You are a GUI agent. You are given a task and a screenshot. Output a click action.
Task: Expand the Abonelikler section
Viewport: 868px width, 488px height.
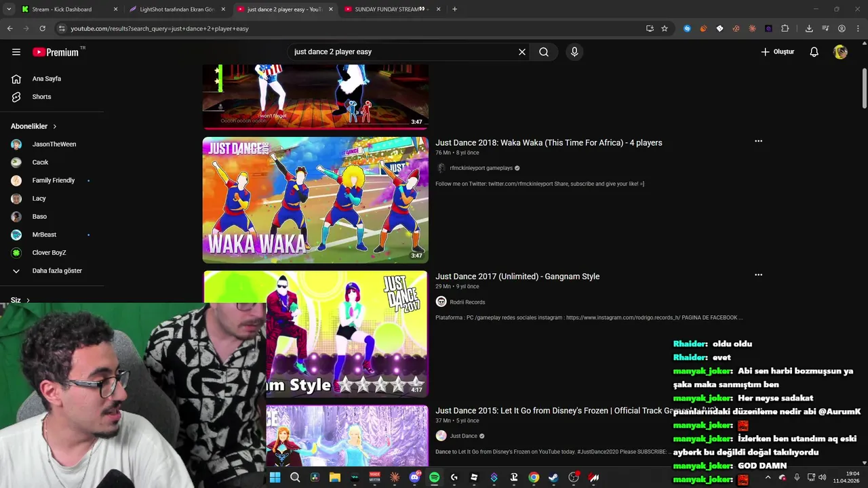(x=34, y=126)
